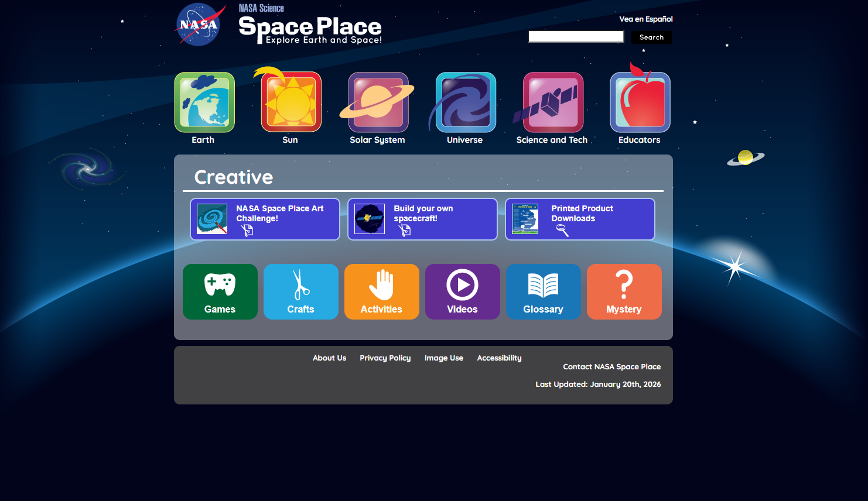The height and width of the screenshot is (501, 868).
Task: Open Printed Product Downloads
Action: coord(580,219)
